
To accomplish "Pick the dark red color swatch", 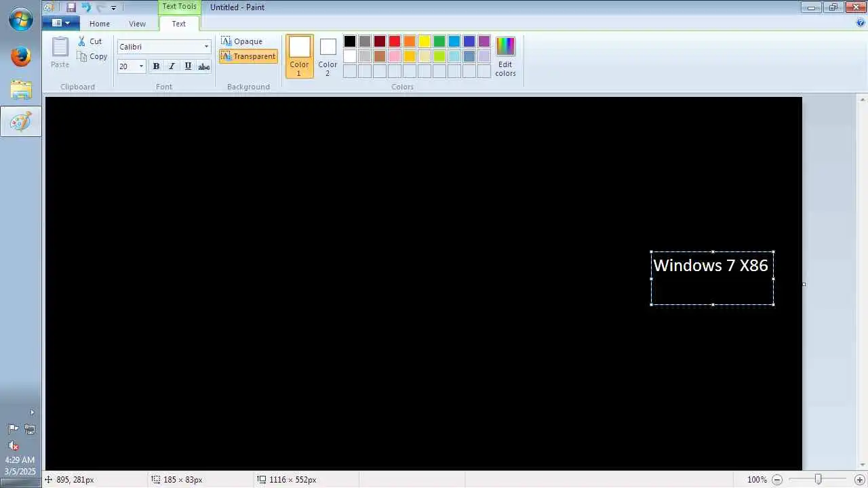I will click(380, 41).
